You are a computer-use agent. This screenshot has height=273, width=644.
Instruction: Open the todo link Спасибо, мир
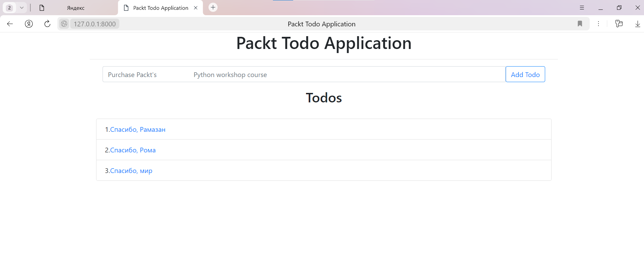[131, 171]
